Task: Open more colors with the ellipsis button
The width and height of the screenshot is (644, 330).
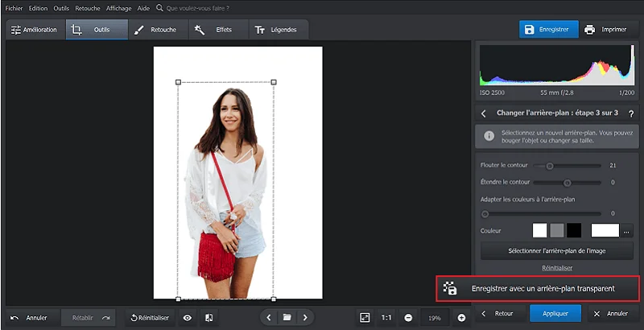Action: tap(626, 231)
